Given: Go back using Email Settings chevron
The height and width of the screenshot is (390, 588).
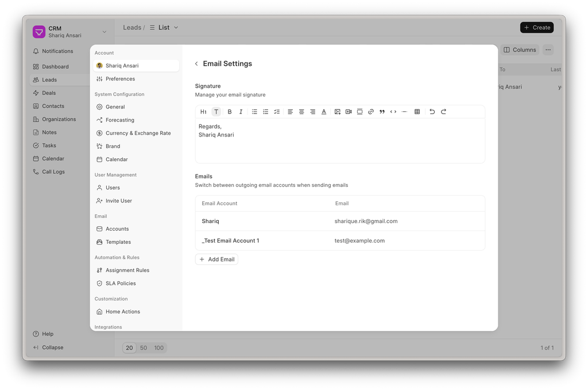Looking at the screenshot, I should (196, 64).
